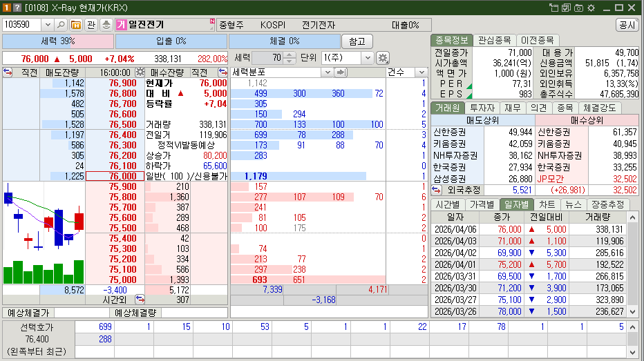Screen dimensions: 644x361
Task: Click the 체결 0% gauge bar
Action: click(x=285, y=41)
